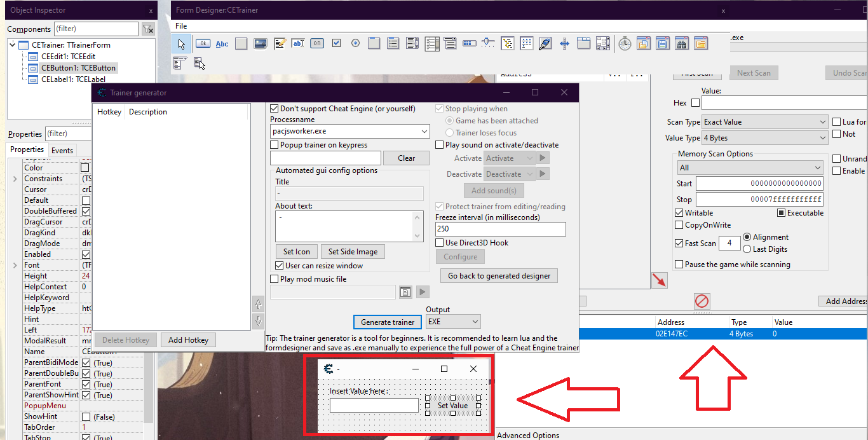Switch to the Events tab
This screenshot has width=868, height=440.
(62, 151)
